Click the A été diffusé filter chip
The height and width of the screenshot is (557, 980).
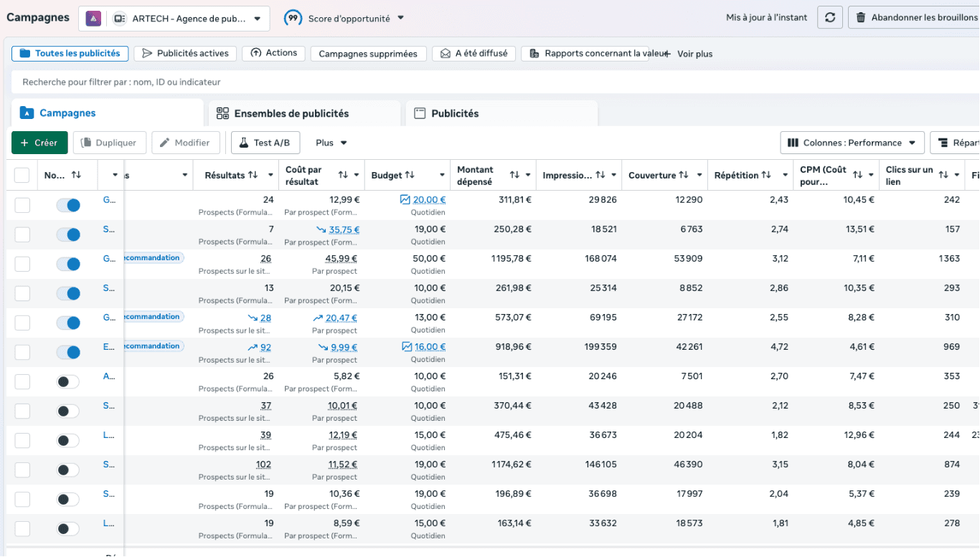pyautogui.click(x=473, y=53)
